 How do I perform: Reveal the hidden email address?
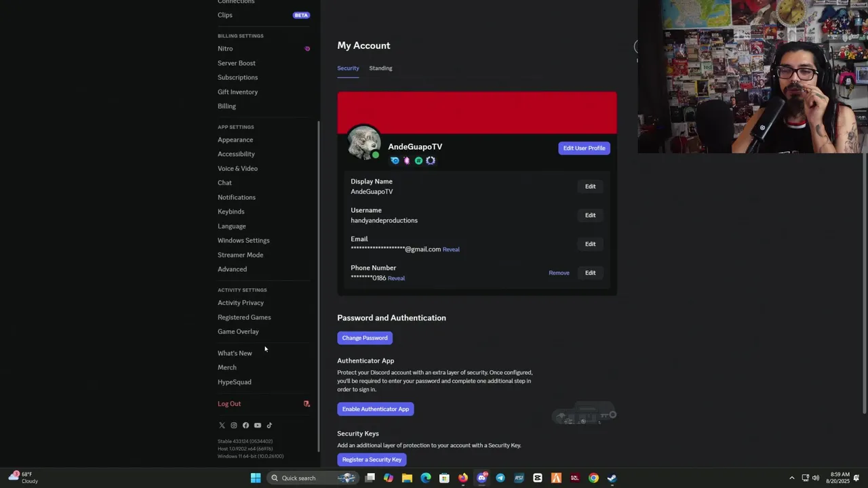[x=451, y=249]
